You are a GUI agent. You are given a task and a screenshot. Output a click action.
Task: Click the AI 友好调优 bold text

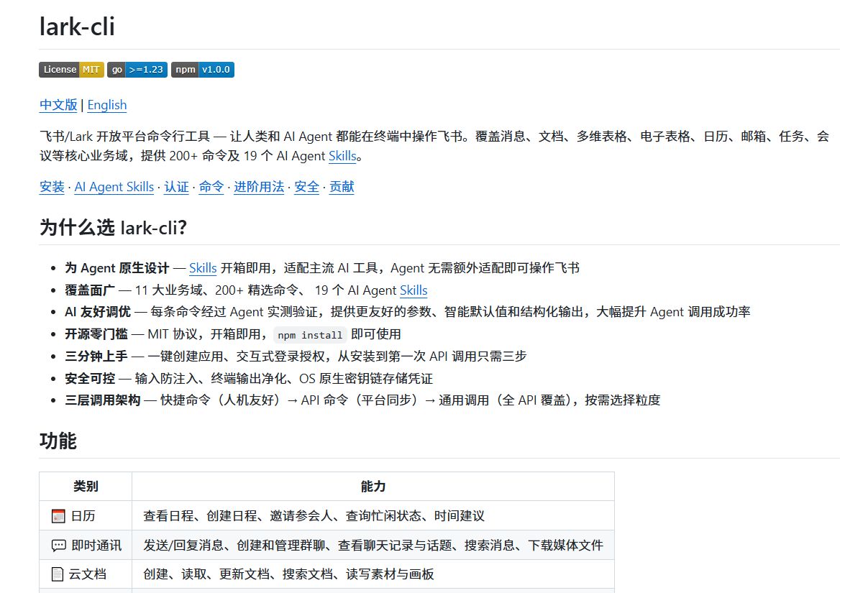pyautogui.click(x=98, y=312)
